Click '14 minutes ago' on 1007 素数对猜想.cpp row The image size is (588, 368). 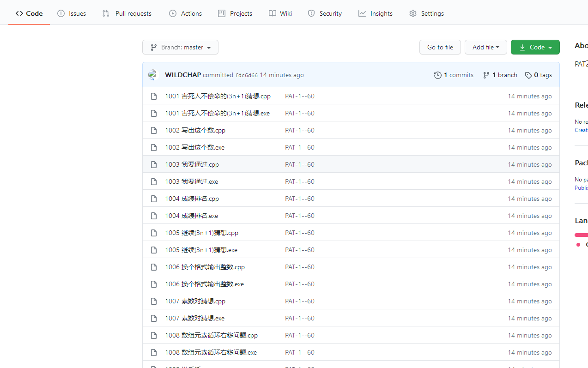pos(530,301)
